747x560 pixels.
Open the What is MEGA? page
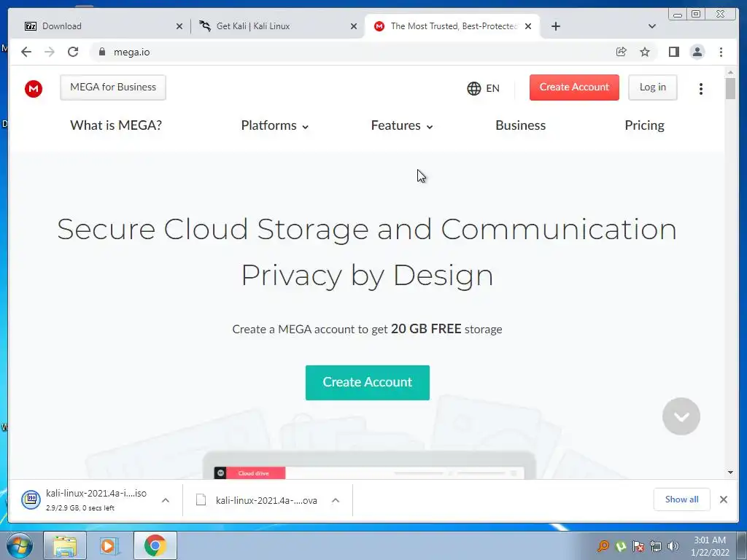pos(116,125)
